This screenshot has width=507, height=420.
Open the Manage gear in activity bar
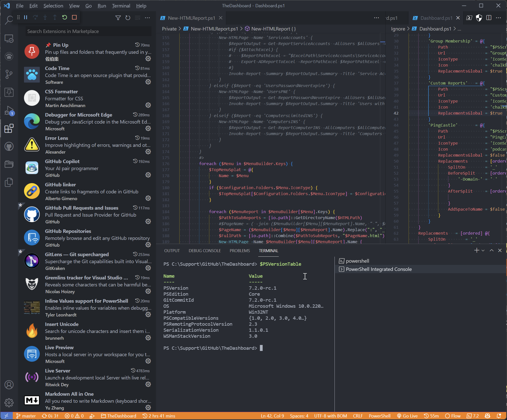click(x=9, y=402)
